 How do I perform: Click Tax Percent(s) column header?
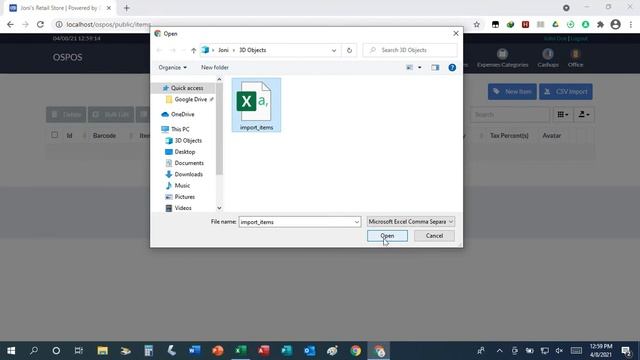click(x=509, y=136)
